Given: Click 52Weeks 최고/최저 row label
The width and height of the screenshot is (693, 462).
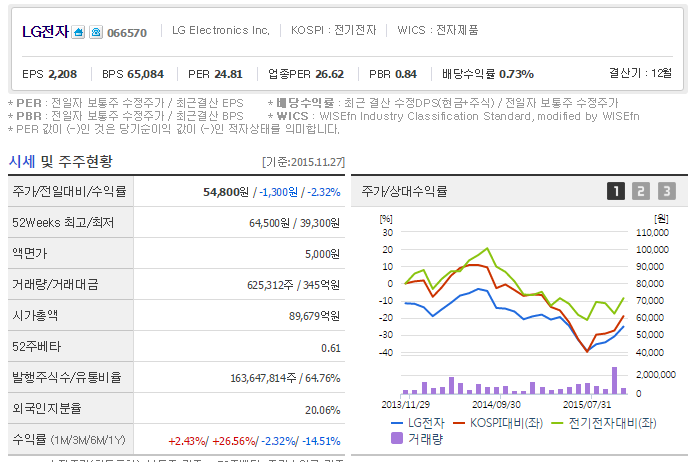Looking at the screenshot, I should 63,222.
